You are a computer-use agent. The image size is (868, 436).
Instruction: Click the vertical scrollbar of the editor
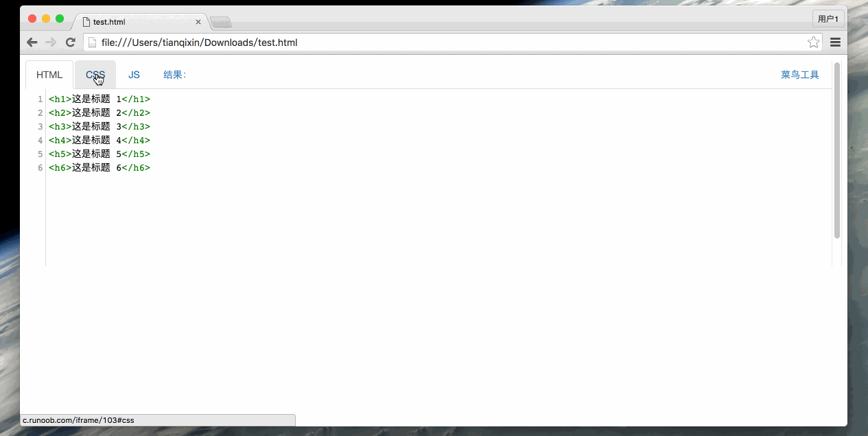coord(836,151)
